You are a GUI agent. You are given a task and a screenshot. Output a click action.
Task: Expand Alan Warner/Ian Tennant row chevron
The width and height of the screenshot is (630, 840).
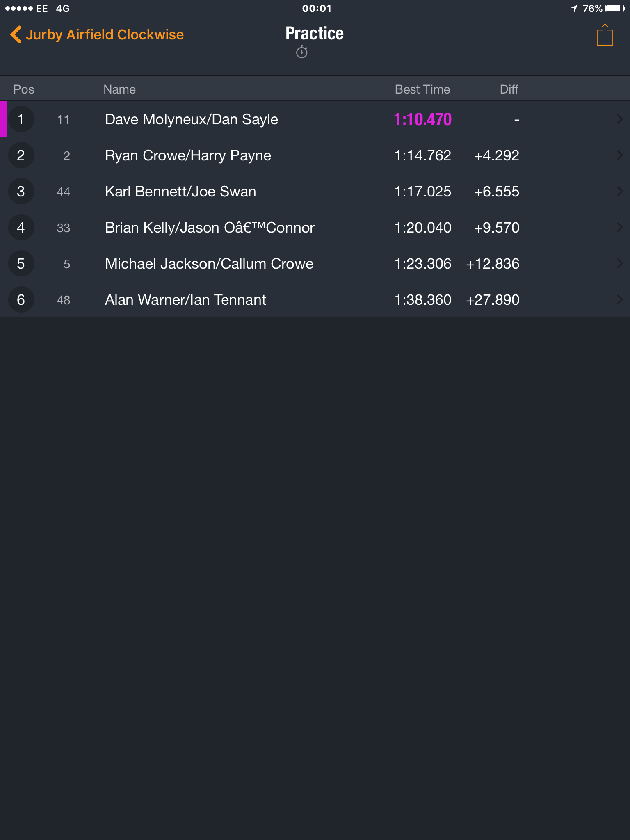[620, 300]
